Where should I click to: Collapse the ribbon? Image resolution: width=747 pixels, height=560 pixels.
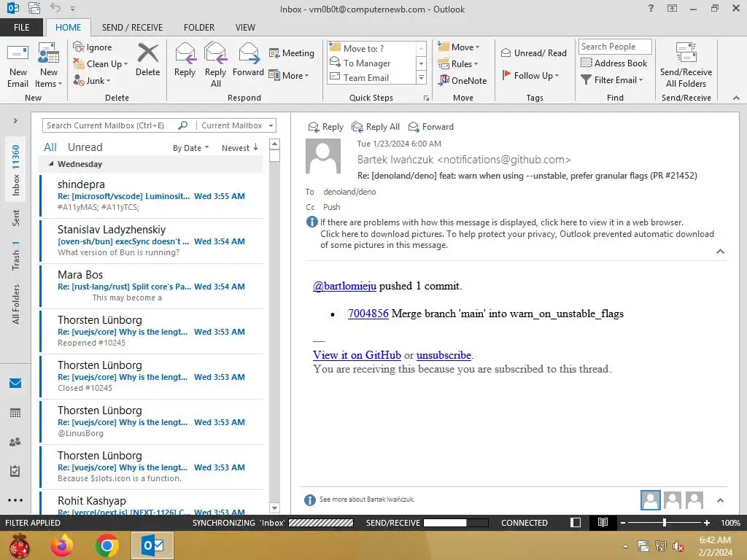736,98
